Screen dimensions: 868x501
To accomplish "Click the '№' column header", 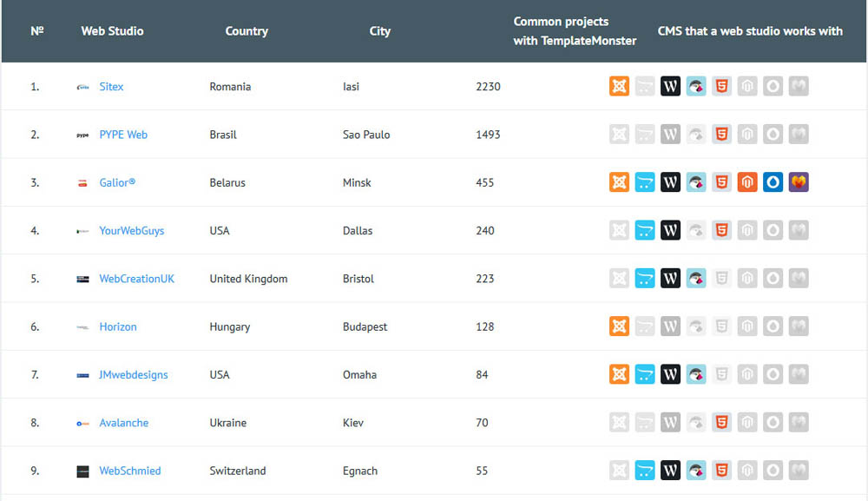I will coord(37,31).
